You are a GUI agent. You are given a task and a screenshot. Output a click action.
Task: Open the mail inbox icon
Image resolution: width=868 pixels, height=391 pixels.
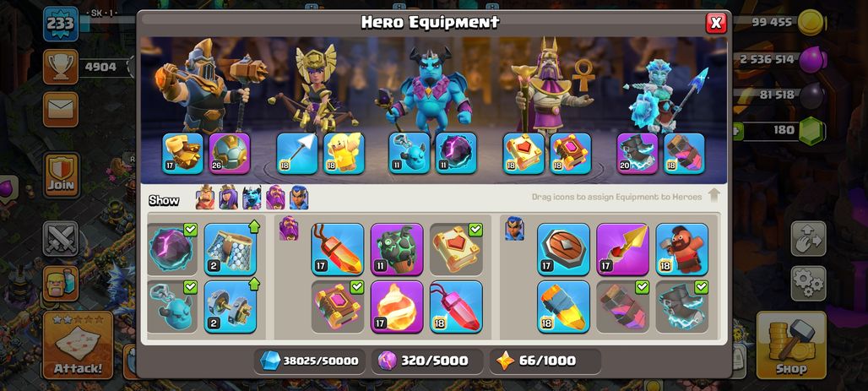(61, 109)
